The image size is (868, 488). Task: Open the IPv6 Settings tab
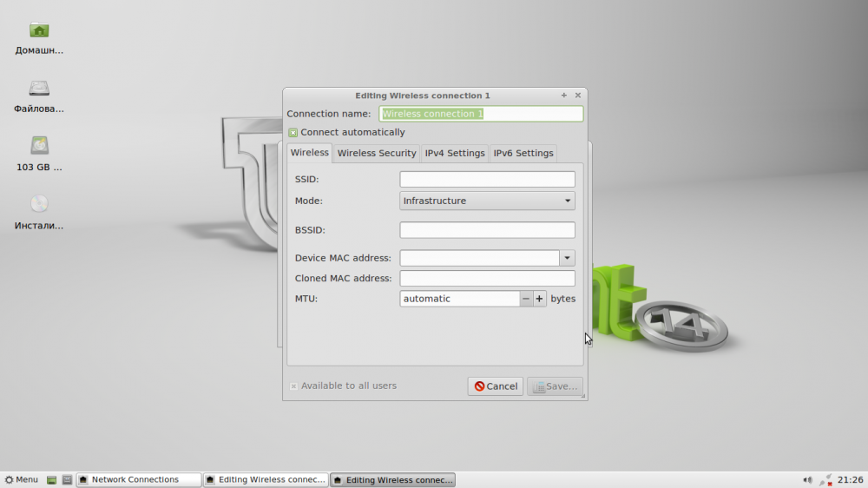point(523,153)
